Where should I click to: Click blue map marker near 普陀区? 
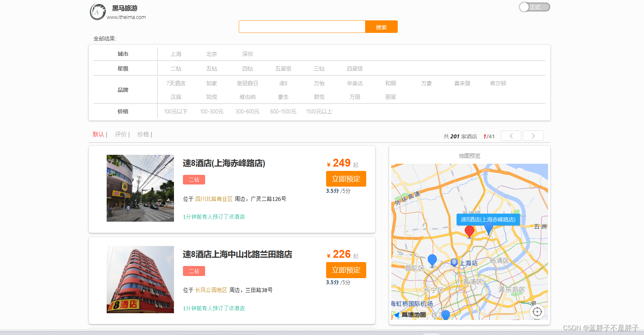(432, 260)
